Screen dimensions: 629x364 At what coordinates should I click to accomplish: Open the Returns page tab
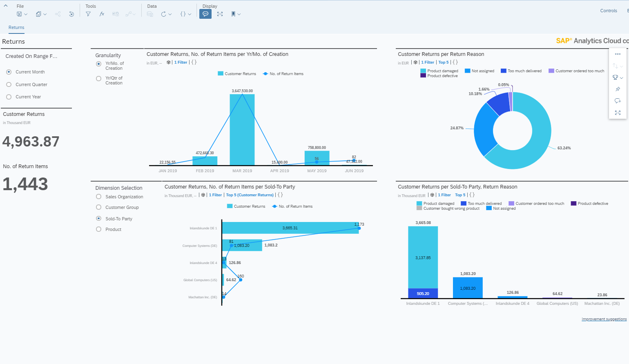[16, 27]
